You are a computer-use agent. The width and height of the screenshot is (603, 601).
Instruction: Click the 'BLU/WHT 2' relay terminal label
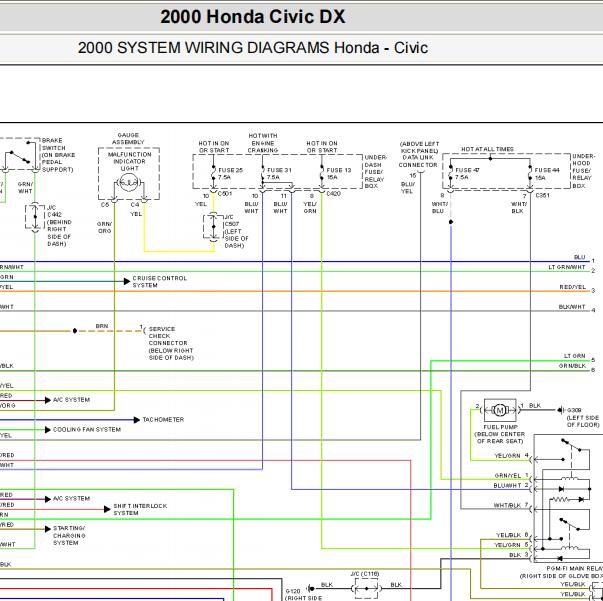pos(511,486)
